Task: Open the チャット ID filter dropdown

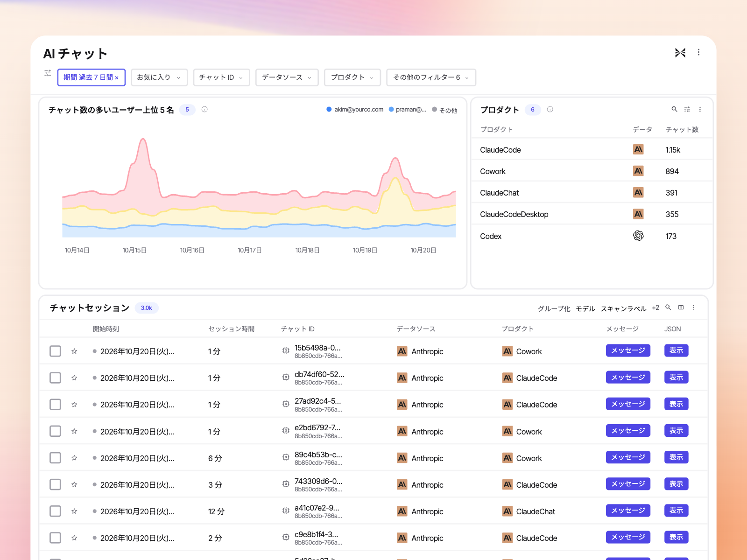Action: coord(221,77)
